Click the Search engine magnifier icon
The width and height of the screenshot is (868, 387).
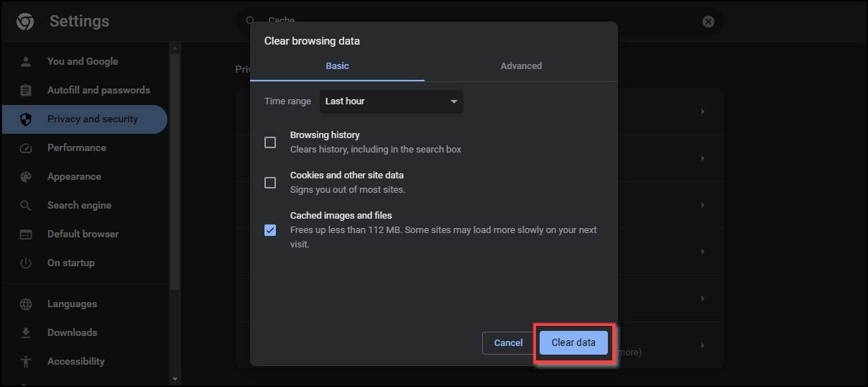pos(26,206)
